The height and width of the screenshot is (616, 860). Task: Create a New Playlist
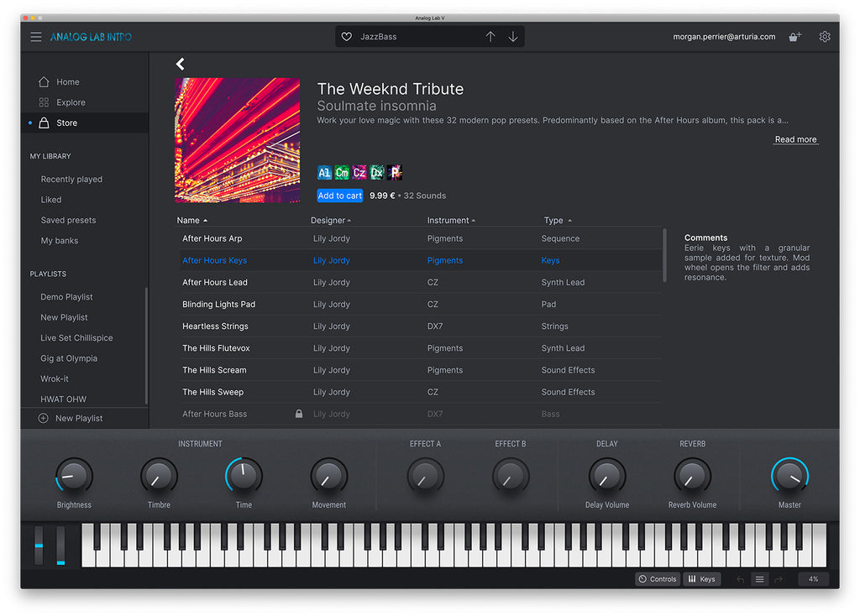coord(79,418)
